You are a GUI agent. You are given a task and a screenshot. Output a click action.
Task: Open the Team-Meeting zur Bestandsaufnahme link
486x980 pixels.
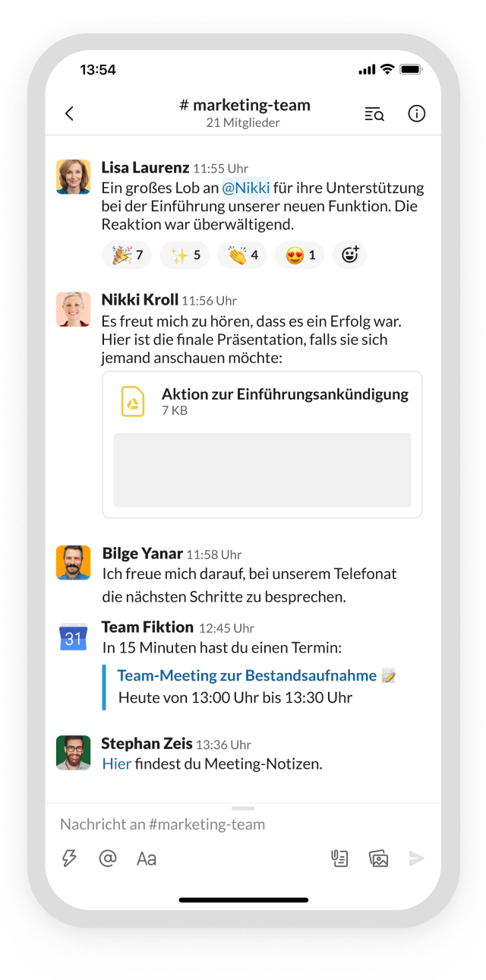click(248, 675)
